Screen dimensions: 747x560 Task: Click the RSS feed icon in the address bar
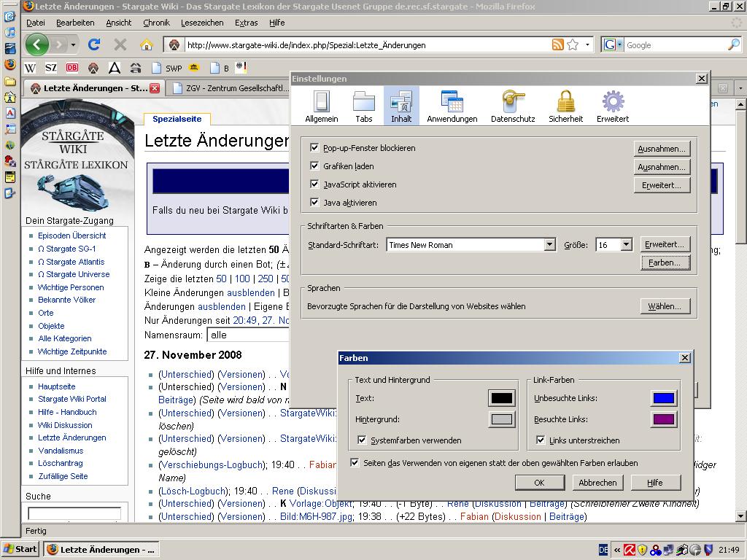pyautogui.click(x=558, y=44)
